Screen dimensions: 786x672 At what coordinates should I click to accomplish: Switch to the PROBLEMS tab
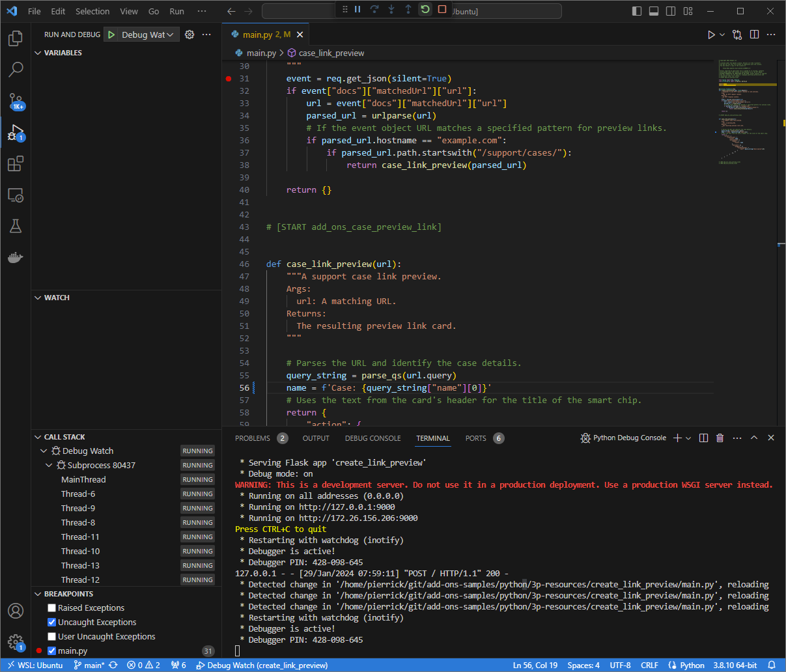(253, 438)
